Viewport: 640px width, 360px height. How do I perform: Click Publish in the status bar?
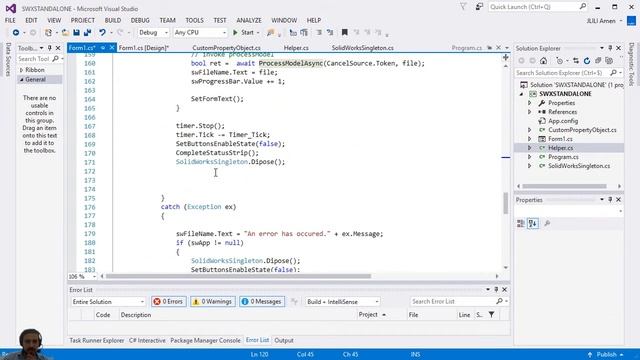(x=606, y=354)
